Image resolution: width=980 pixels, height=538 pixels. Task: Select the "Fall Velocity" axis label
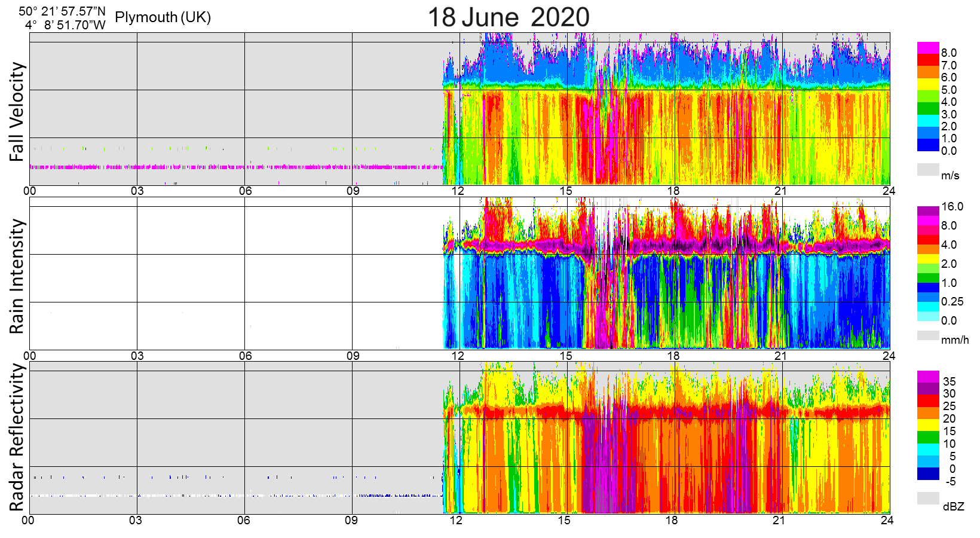(x=17, y=112)
